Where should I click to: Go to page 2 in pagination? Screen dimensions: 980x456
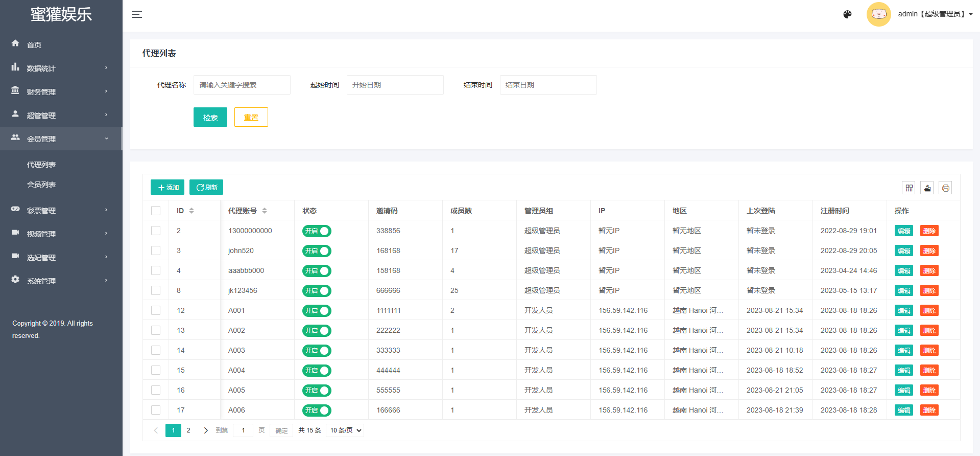[188, 430]
